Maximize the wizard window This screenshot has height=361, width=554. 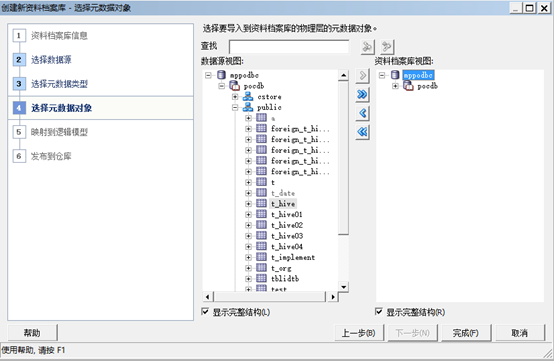529,8
